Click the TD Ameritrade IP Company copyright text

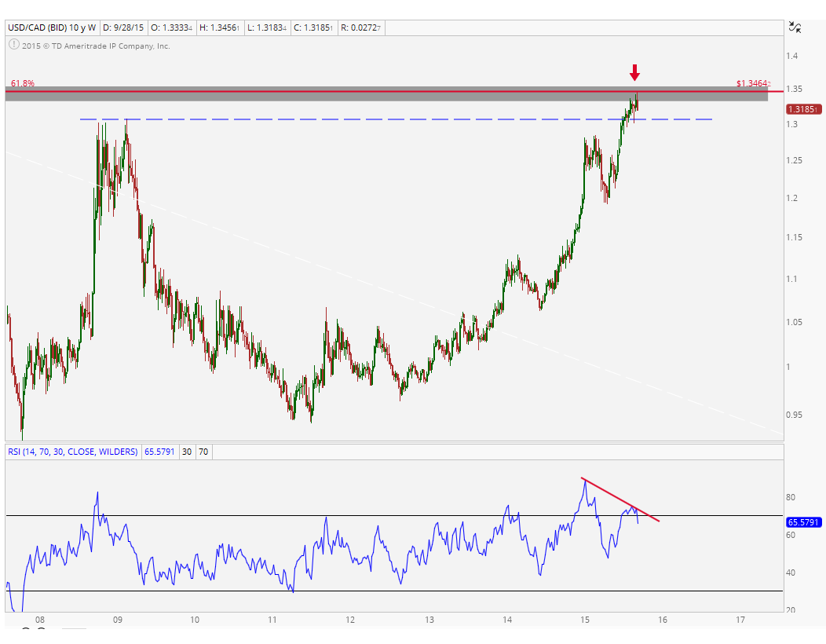tap(96, 46)
